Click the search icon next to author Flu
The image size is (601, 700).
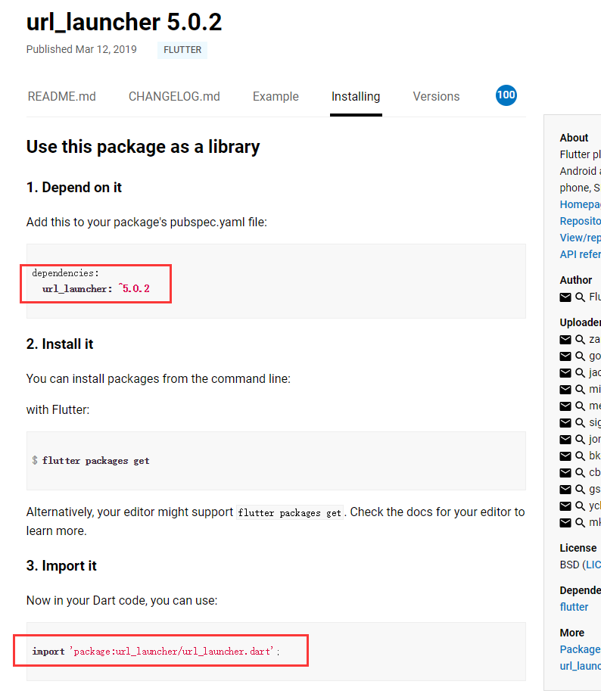coord(580,297)
